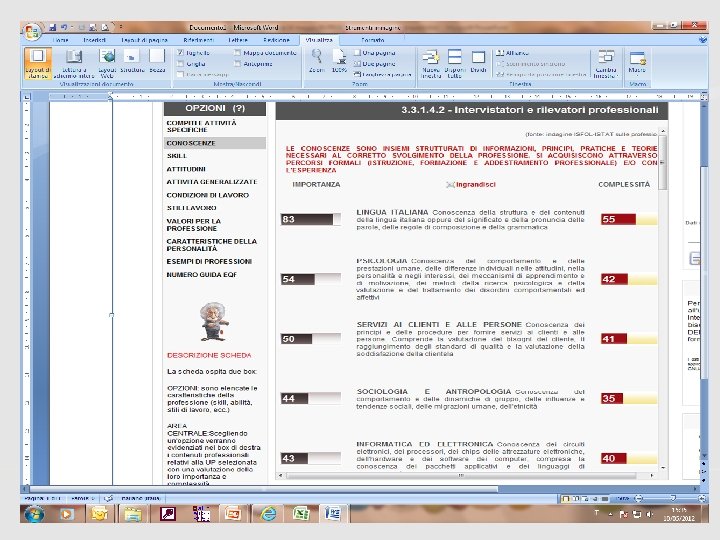Click ESEMPI DI PROFESSIONI option
The image size is (720, 540).
(209, 262)
